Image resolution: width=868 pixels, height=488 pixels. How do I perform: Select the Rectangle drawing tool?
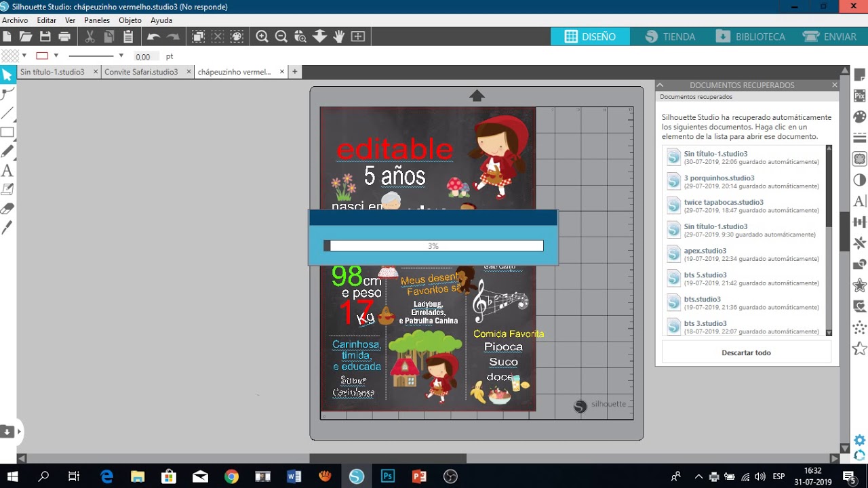click(7, 132)
